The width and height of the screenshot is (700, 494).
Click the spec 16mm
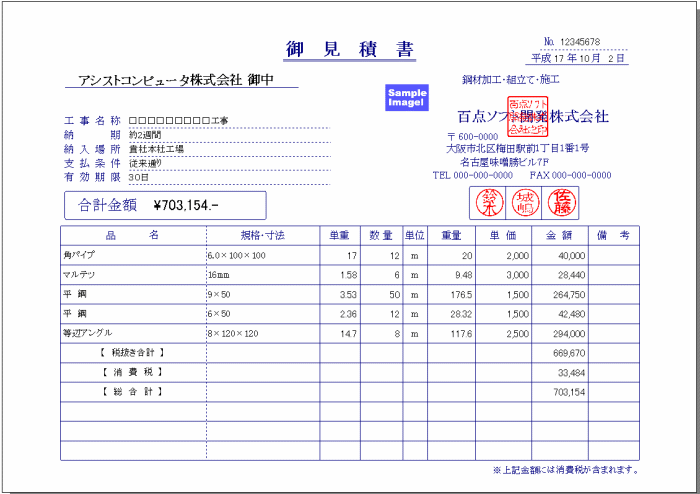[x=218, y=275]
